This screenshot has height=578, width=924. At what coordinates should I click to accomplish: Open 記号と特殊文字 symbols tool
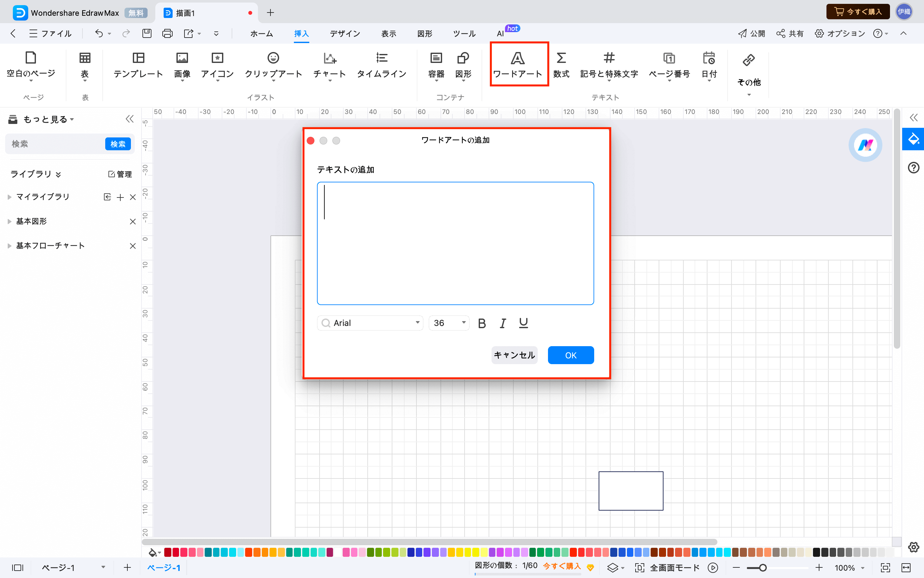[609, 66]
